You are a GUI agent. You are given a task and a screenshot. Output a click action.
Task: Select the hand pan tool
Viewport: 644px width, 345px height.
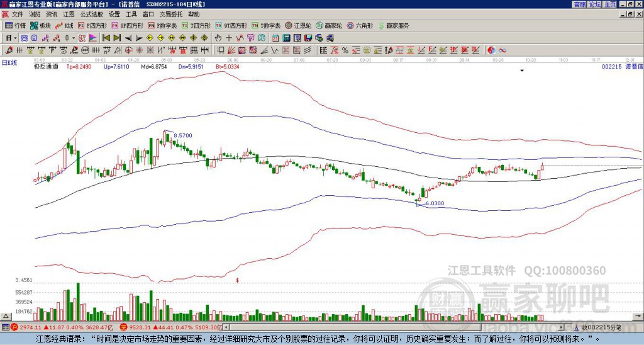(x=218, y=38)
